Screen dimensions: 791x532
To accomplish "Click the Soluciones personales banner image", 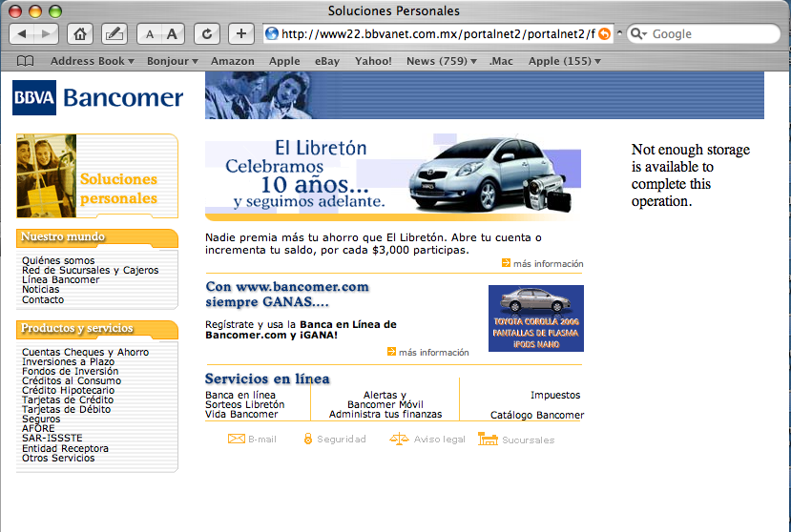I will (x=97, y=176).
